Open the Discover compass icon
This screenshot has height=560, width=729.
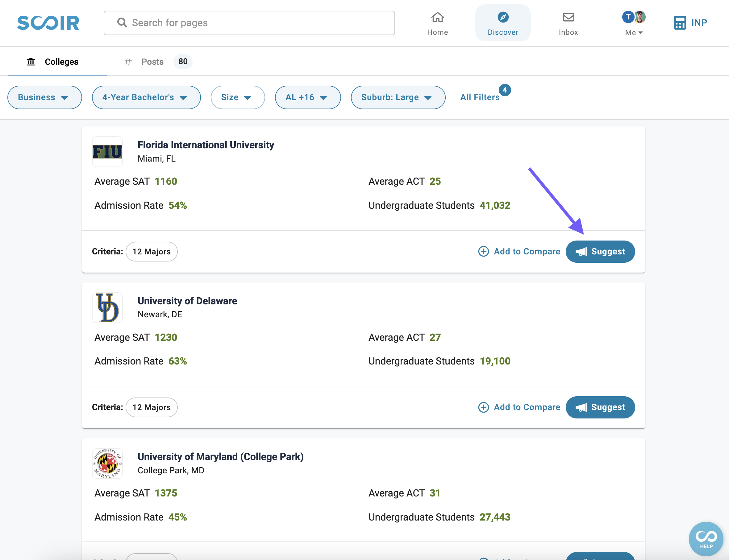[503, 17]
